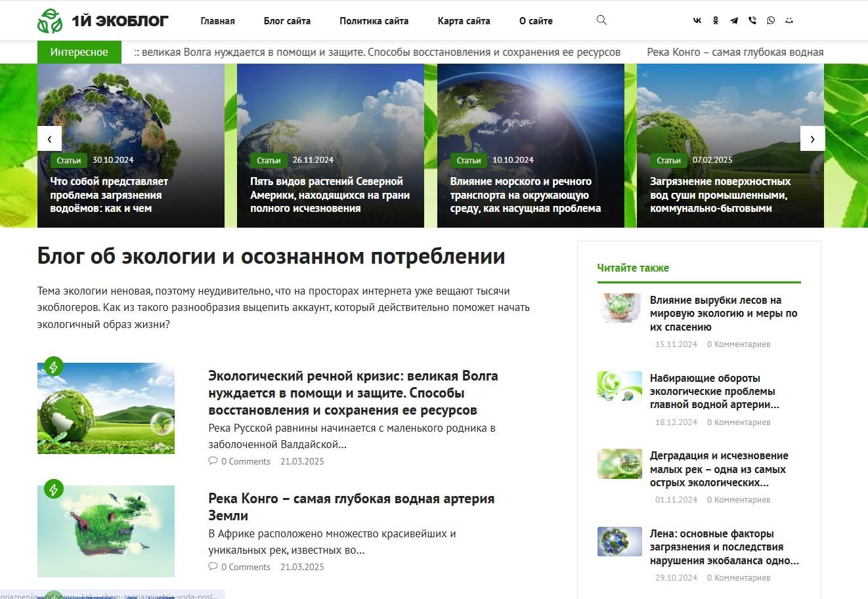868x599 pixels.
Task: Click the green globe thumbnail of Волга article
Action: tap(106, 408)
